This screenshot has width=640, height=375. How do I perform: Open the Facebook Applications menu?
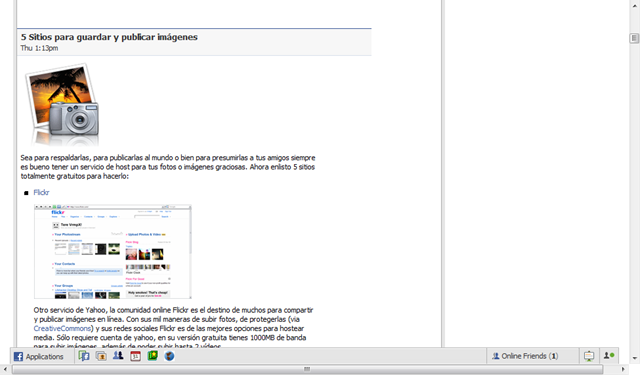[x=39, y=356]
